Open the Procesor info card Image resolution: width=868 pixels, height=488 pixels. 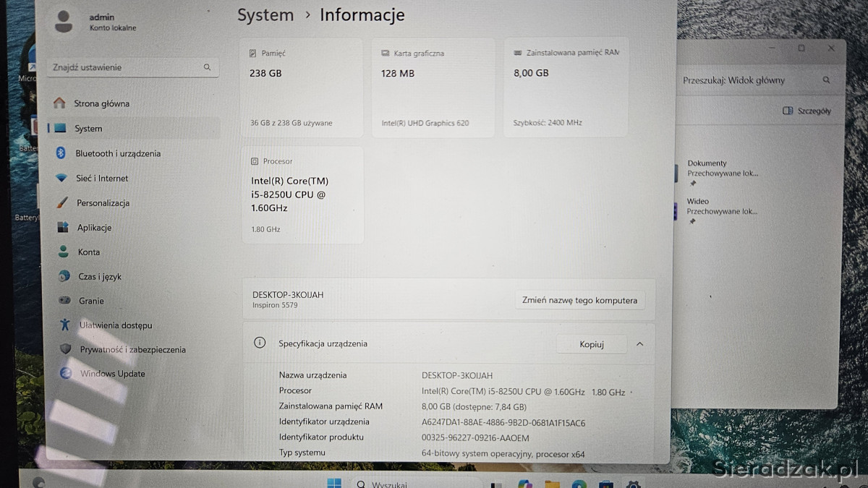[302, 195]
